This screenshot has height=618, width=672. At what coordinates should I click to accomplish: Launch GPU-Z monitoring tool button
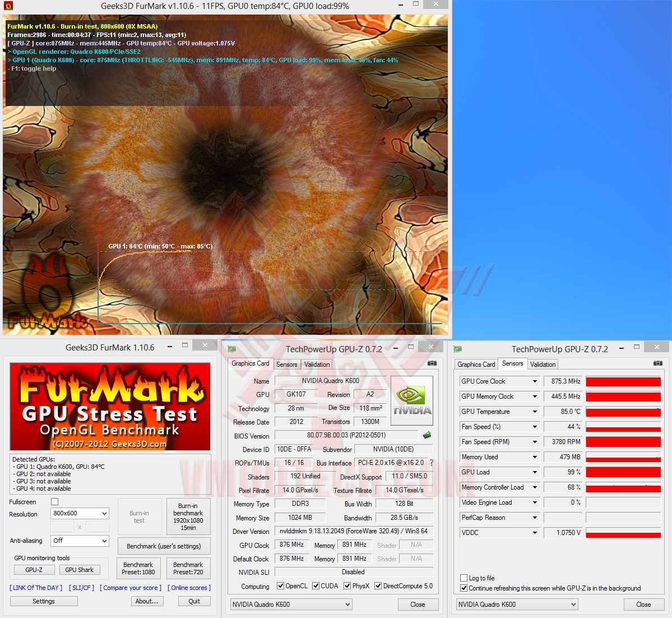(x=34, y=570)
